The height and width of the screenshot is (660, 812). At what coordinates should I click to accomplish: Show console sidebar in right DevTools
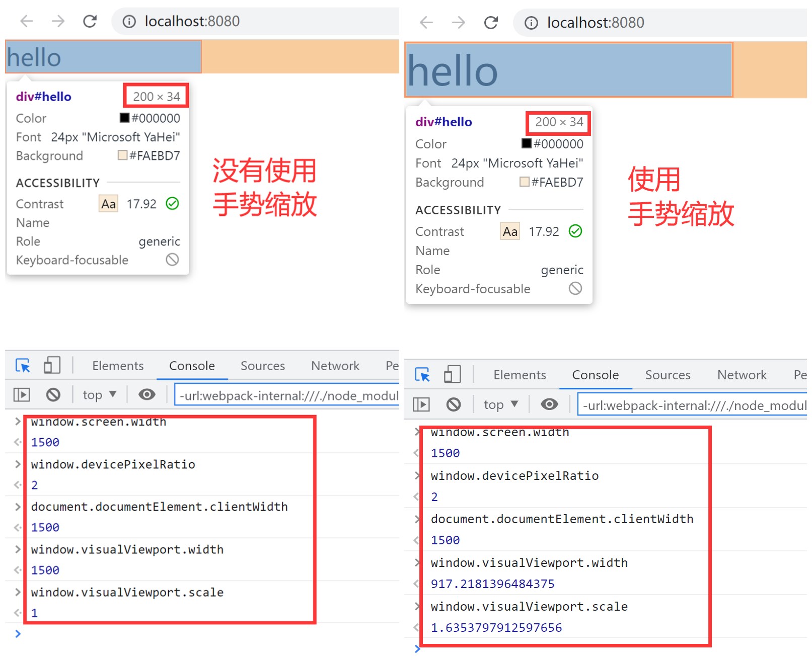pyautogui.click(x=421, y=404)
